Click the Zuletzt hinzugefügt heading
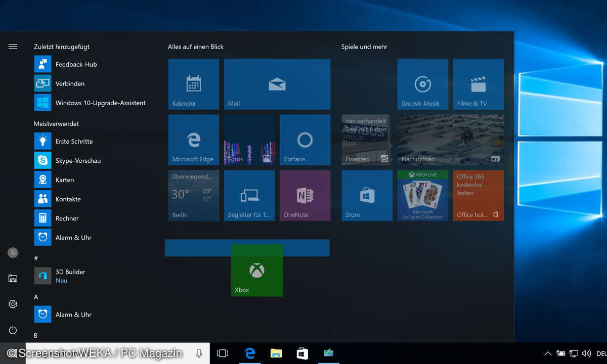 [62, 47]
